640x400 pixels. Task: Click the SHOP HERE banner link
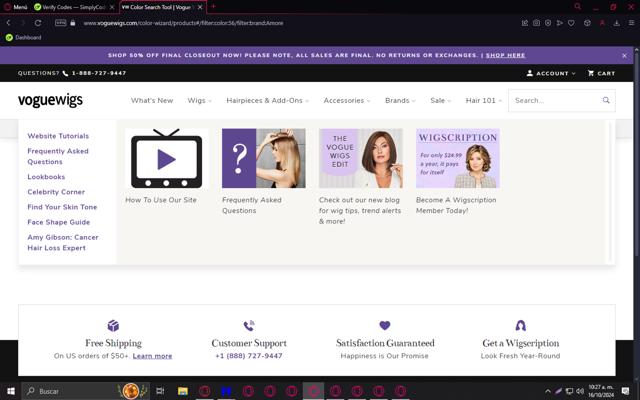tap(505, 55)
